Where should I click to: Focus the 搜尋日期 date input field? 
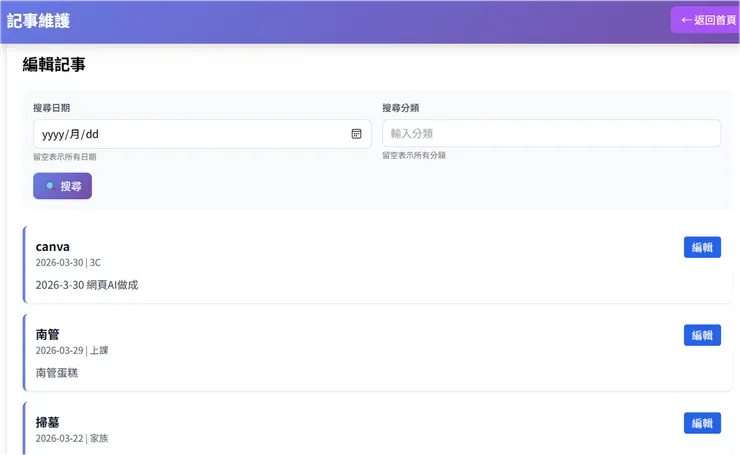click(x=202, y=134)
